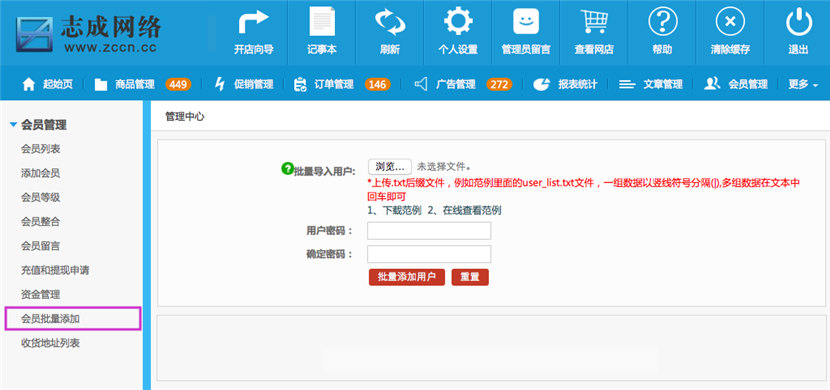Image resolution: width=830 pixels, height=390 pixels.
Task: Click the 管理中心 breadcrumb text
Action: coord(185,117)
